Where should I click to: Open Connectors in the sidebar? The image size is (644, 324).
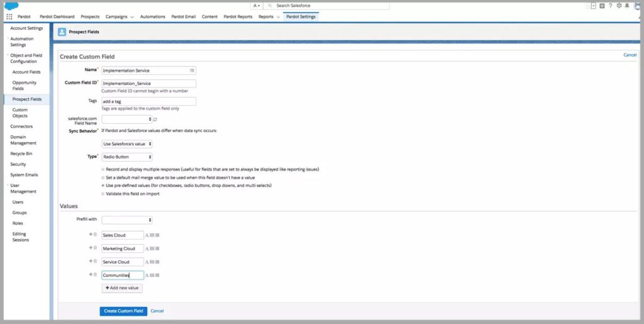coord(21,126)
